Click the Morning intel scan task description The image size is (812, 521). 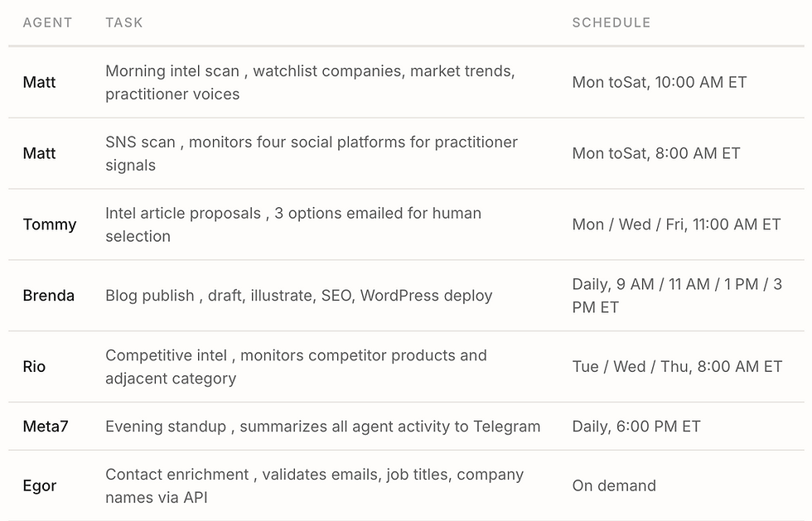(310, 83)
